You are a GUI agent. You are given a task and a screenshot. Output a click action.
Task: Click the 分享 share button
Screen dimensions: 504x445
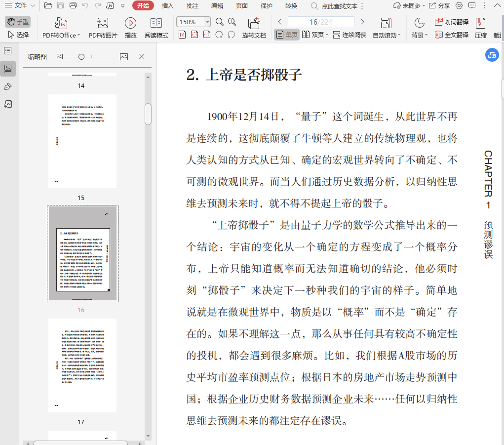pos(439,6)
